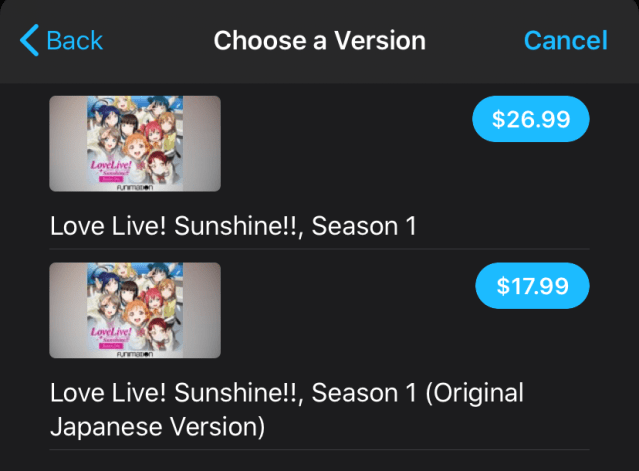The image size is (639, 471).
Task: Click the "Choose a Version" header title
Action: tap(319, 41)
